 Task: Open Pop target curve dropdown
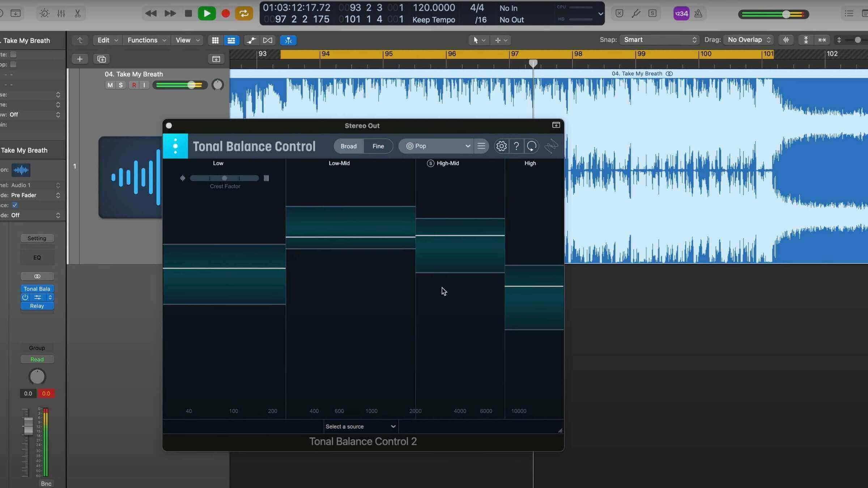(x=436, y=146)
